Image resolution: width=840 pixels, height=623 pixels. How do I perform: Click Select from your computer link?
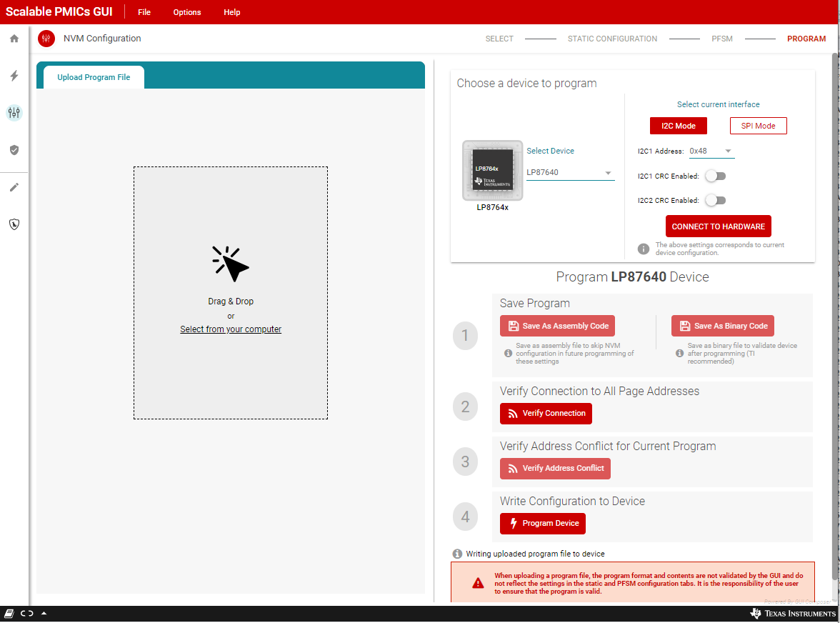[231, 329]
